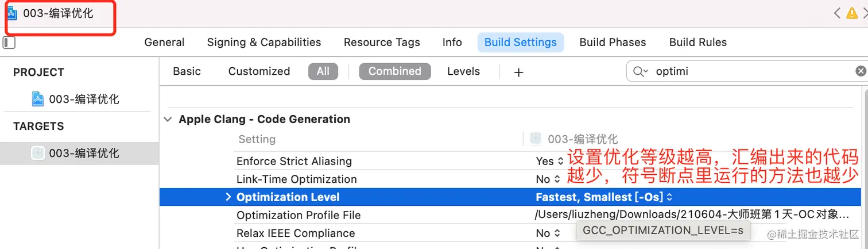The height and width of the screenshot is (249, 868).
Task: Click the search magnifier filter icon
Action: tap(640, 71)
